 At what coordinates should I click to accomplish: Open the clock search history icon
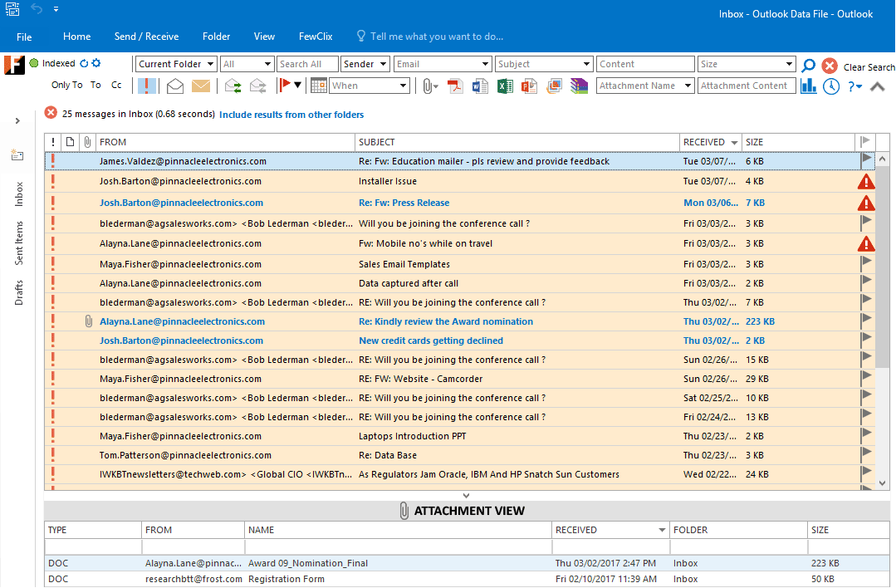[831, 86]
